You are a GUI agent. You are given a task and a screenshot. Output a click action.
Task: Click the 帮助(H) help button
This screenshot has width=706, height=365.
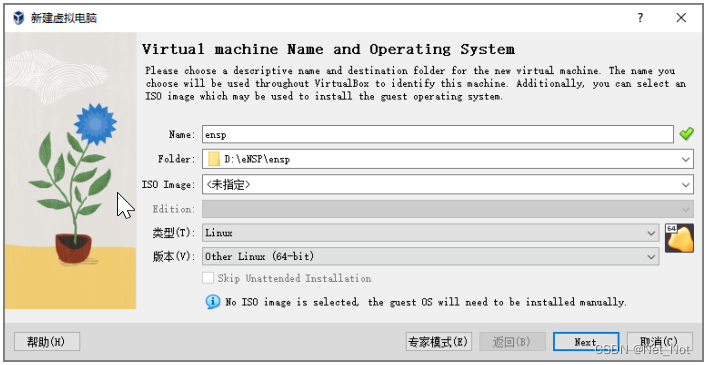tap(47, 342)
